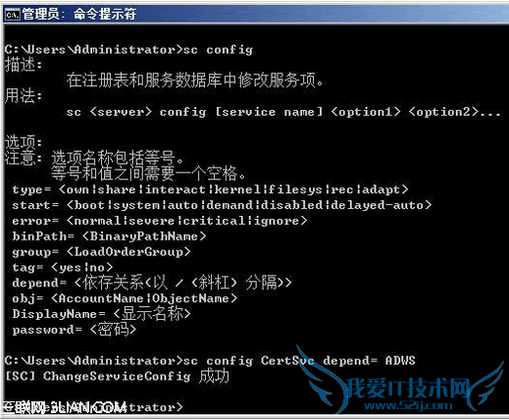Viewport: 509px width, 420px height.
Task: Click the 'DisplayName=' option line
Action: (101, 314)
